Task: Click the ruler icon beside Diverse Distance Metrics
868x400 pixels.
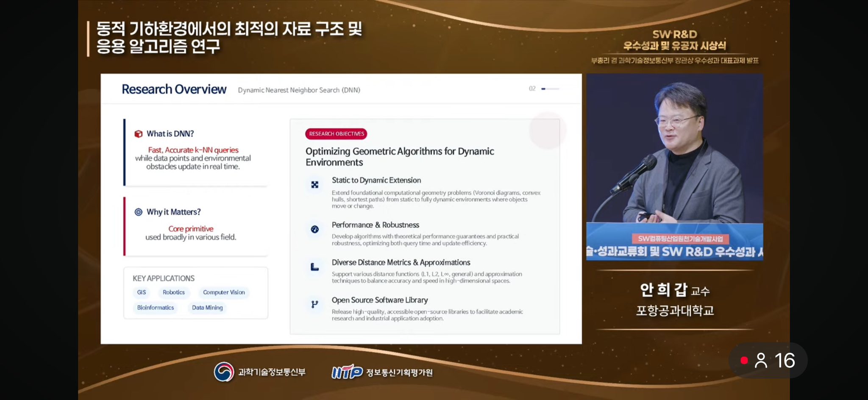Action: point(314,267)
